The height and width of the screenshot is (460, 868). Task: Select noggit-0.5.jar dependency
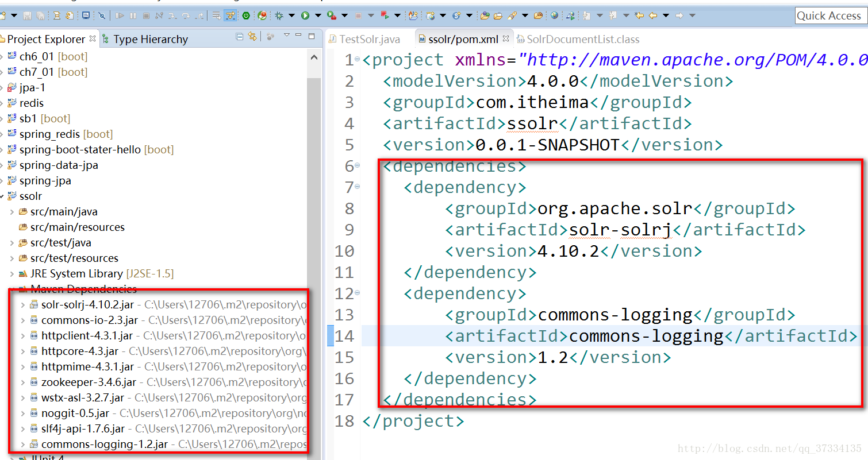75,413
